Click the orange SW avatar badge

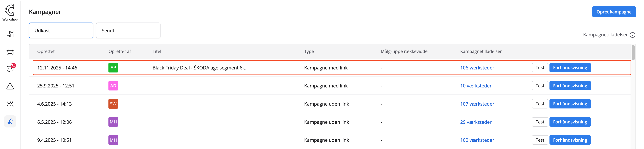click(113, 104)
